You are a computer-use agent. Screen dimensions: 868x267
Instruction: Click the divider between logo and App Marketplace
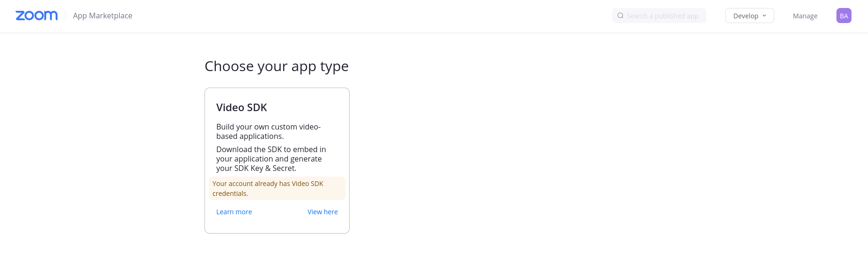[x=65, y=16]
